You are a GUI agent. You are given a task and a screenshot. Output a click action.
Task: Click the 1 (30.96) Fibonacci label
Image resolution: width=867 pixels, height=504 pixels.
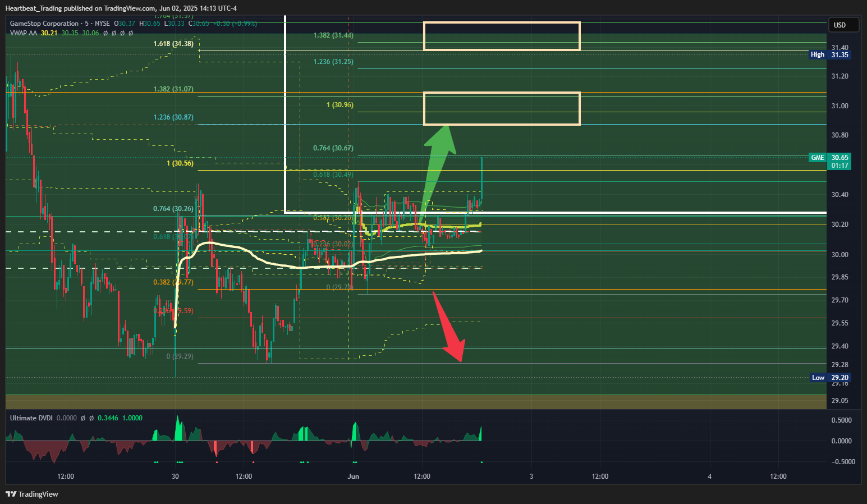[340, 105]
